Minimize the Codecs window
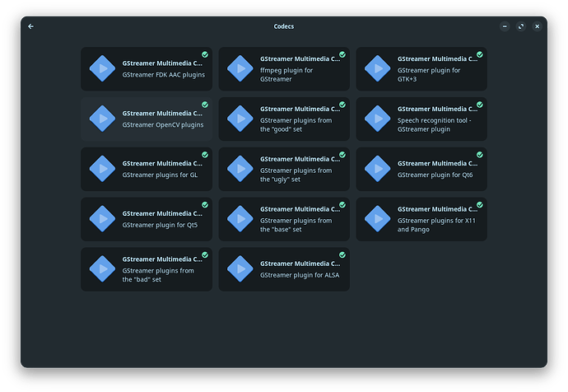 [x=505, y=26]
